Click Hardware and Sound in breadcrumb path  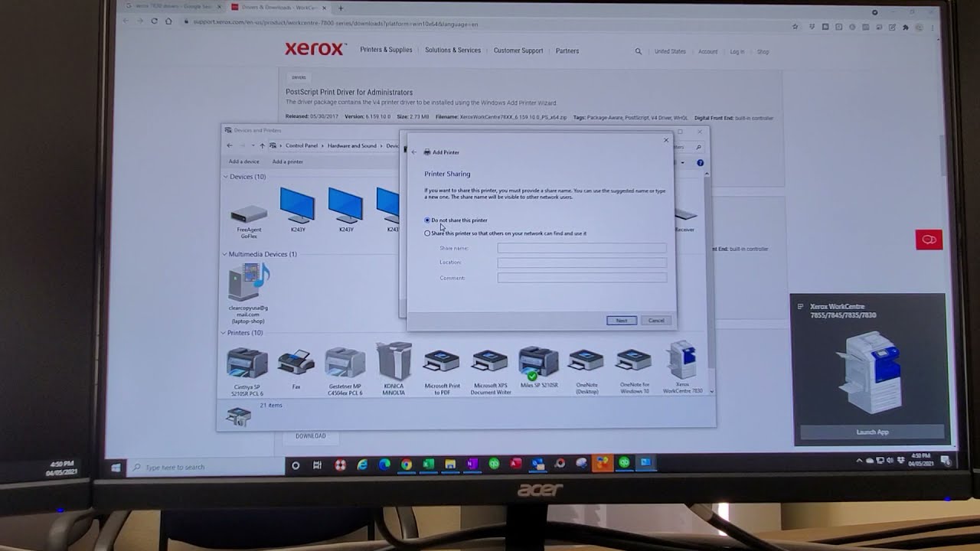point(352,145)
